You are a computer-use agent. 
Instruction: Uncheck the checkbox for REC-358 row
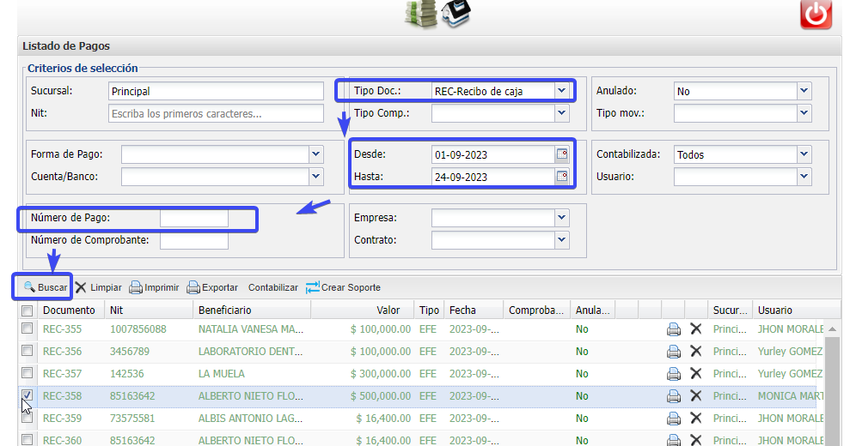27,395
